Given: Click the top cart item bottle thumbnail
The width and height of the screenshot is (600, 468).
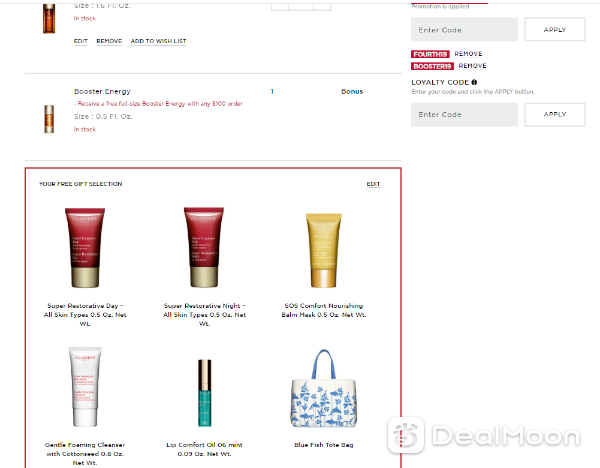Looking at the screenshot, I should point(49,19).
